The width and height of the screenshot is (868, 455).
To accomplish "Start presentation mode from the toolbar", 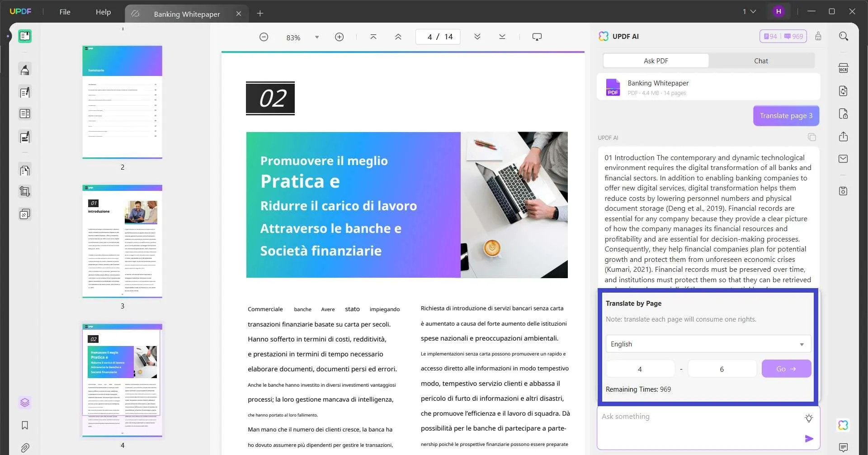I will click(537, 37).
